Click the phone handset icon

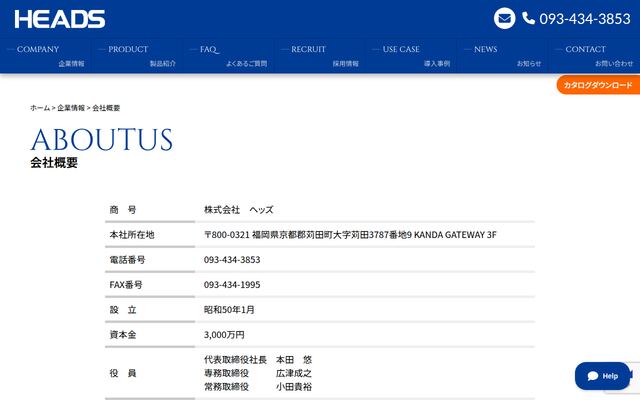pyautogui.click(x=529, y=18)
